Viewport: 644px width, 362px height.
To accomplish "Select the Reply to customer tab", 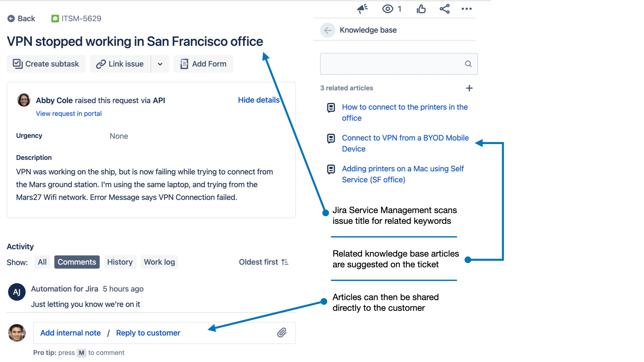I will pyautogui.click(x=148, y=333).
